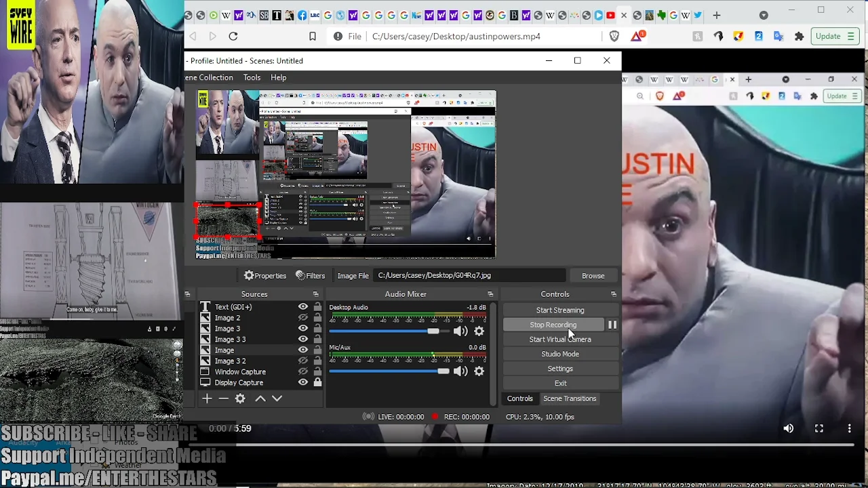Open source properties gear below the Sources list

click(240, 399)
